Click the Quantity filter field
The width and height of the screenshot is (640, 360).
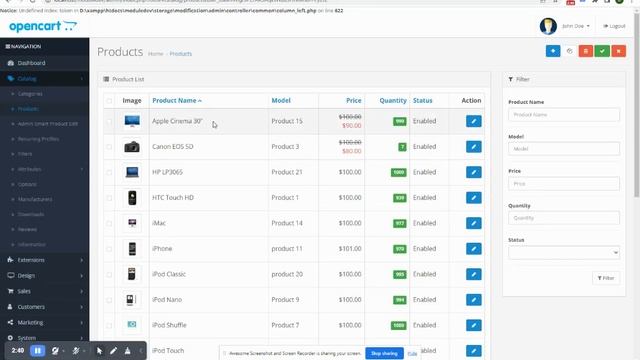click(x=564, y=218)
